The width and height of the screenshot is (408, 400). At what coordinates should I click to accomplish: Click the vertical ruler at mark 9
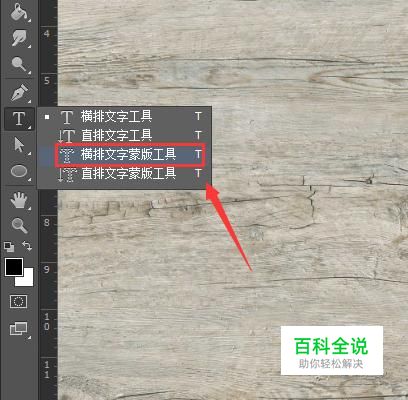pos(48,270)
